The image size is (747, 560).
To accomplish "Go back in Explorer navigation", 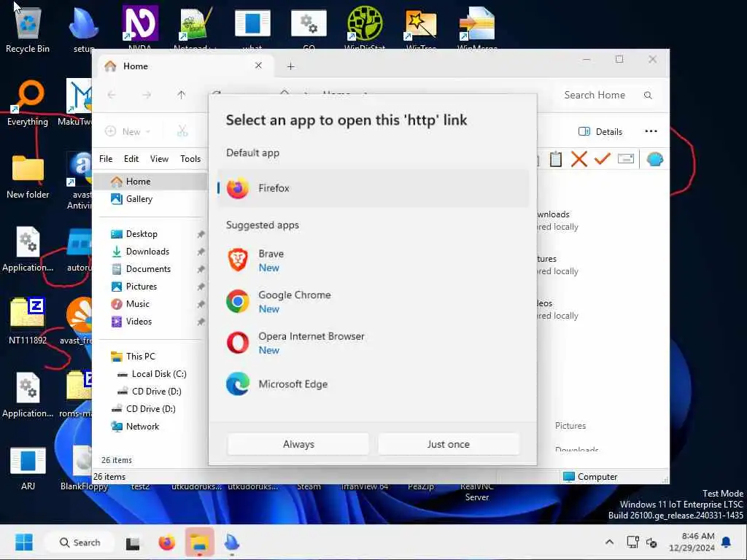I will tap(112, 95).
